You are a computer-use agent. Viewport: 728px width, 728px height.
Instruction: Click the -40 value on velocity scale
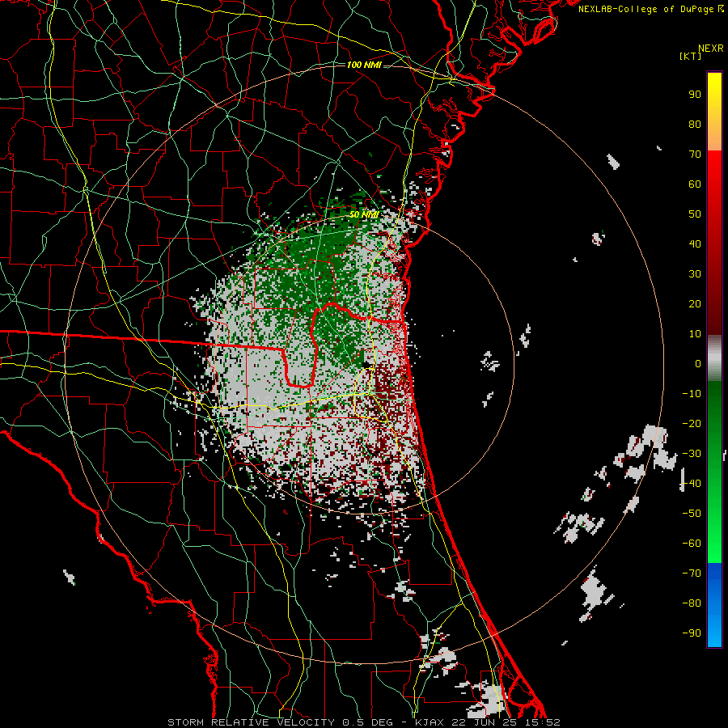point(692,484)
